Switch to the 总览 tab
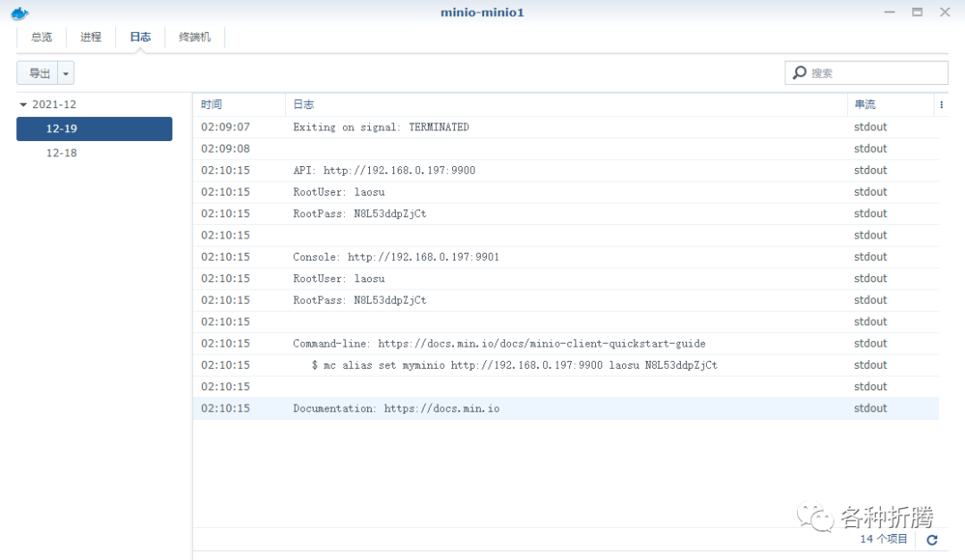Image resolution: width=965 pixels, height=560 pixels. click(42, 37)
